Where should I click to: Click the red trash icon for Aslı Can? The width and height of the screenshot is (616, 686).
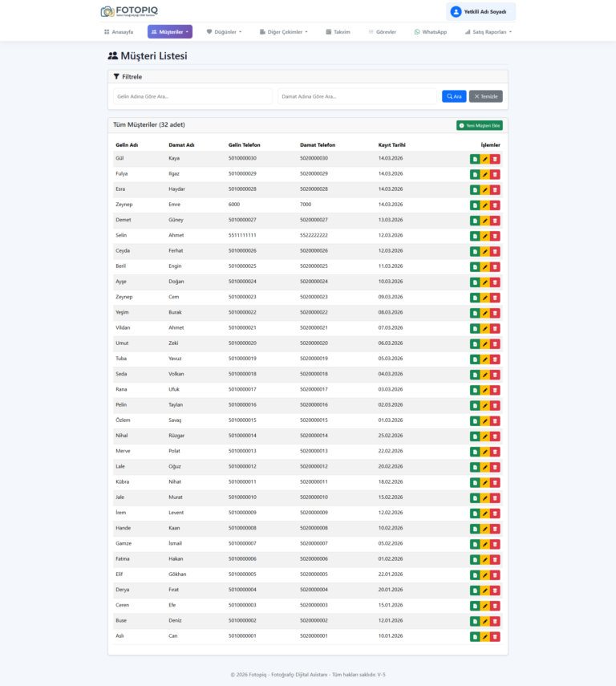[495, 636]
